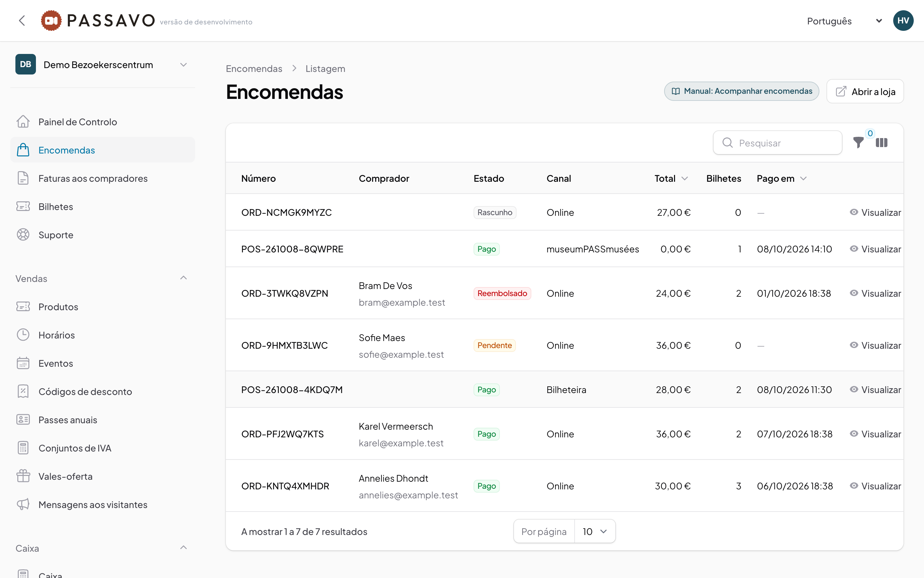Click the Mensagens aos visitantes megaphone icon

click(23, 504)
